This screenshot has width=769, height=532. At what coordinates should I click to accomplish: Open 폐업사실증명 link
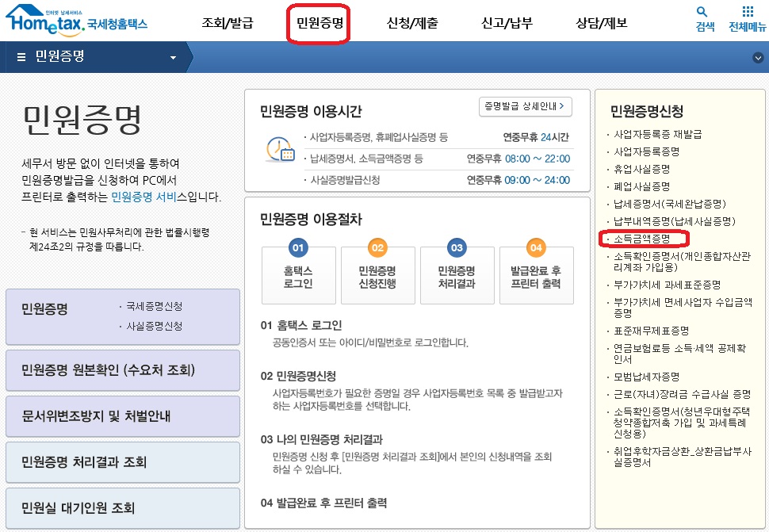tap(641, 186)
